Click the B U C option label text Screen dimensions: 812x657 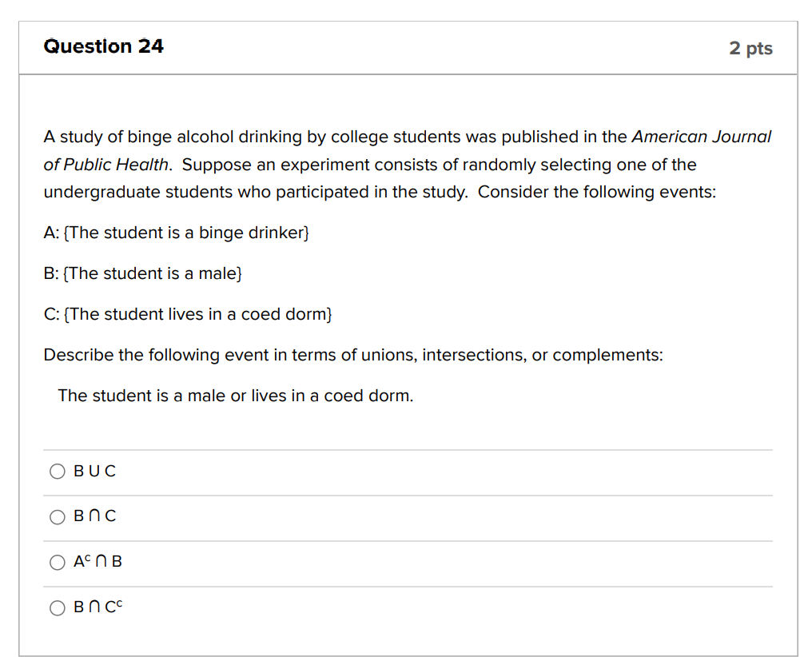point(94,471)
